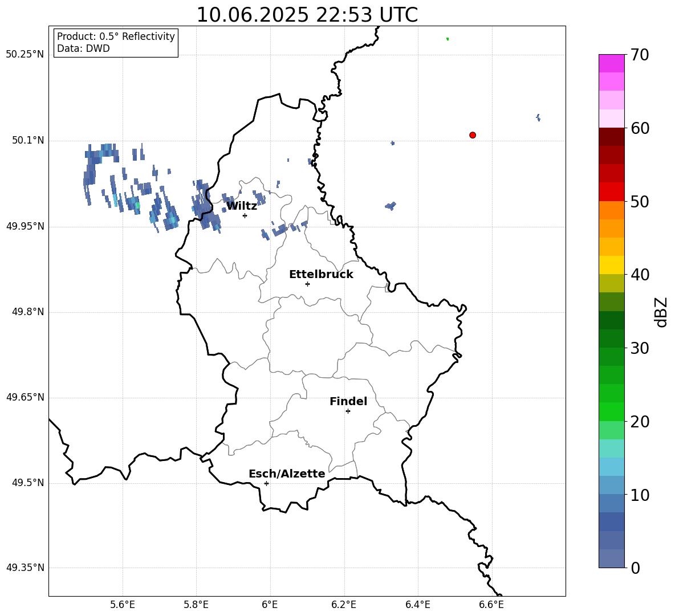Viewport: 675px width, 616px height.
Task: Click the 'Data: DWD' legend text
Action: click(x=83, y=48)
